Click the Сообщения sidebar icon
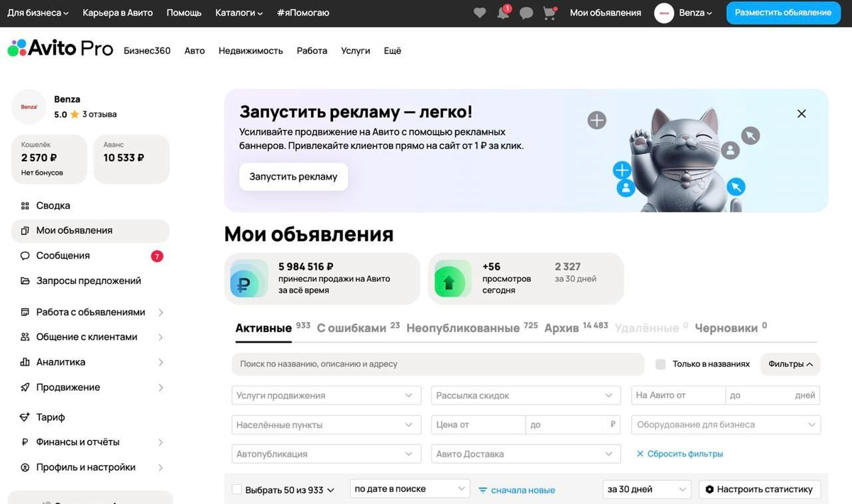 (25, 256)
